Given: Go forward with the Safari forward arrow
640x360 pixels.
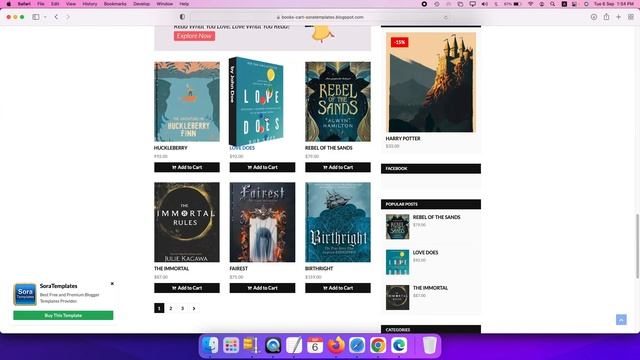Looking at the screenshot, I should pos(68,17).
